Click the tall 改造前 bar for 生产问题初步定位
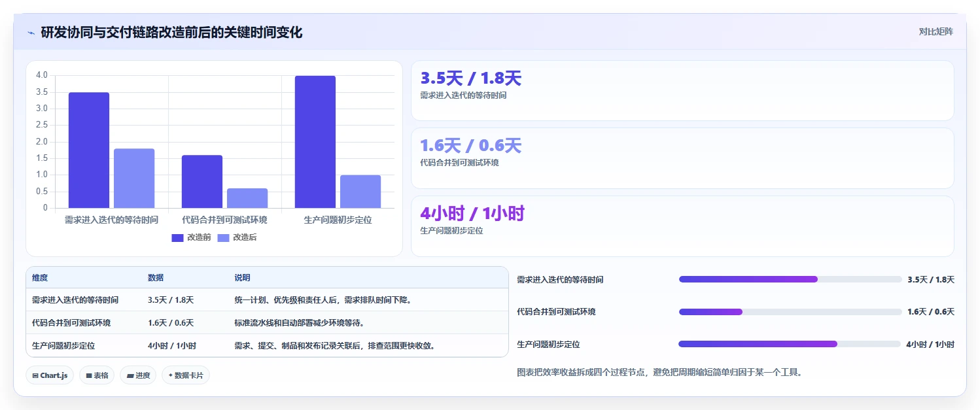The height and width of the screenshot is (410, 980). pos(315,142)
